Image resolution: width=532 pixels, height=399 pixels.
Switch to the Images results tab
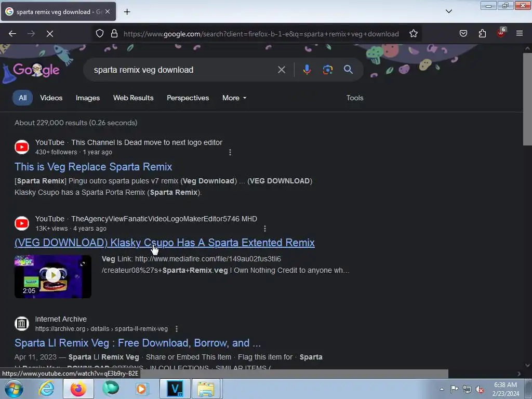pos(87,98)
